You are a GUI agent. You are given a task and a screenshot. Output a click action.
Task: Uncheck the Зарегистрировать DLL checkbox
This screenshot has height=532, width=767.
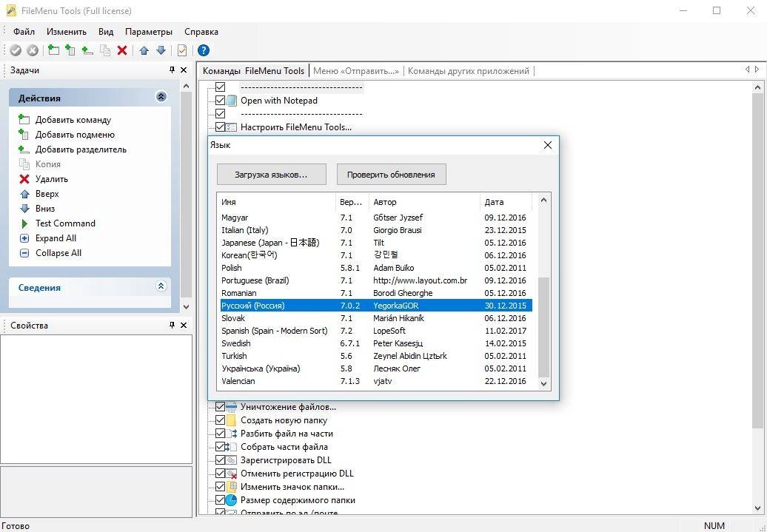pos(220,460)
